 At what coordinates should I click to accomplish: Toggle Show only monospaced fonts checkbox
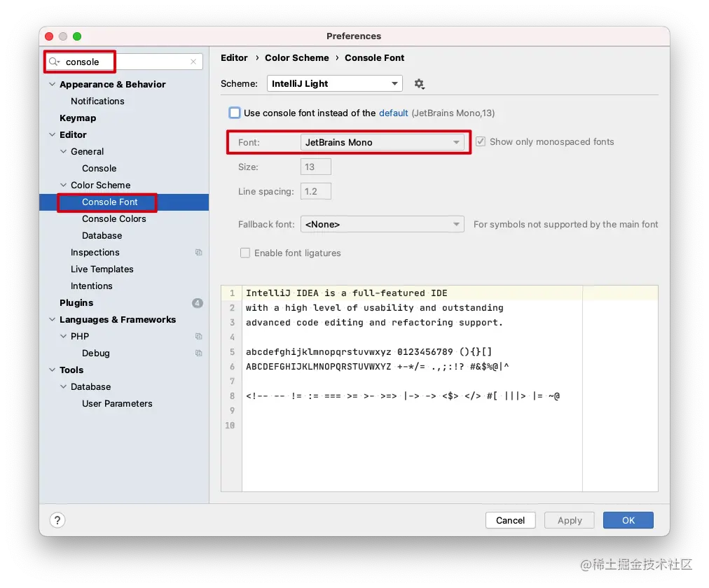tap(480, 142)
